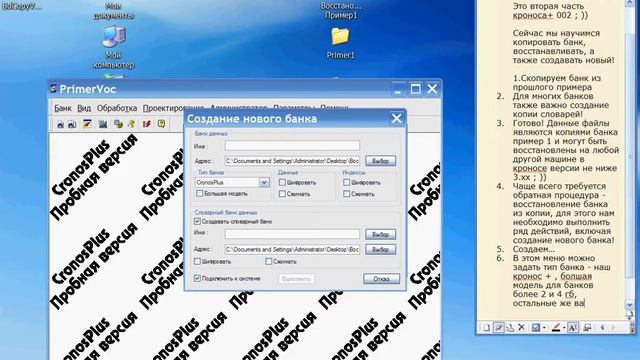The image size is (640, 360).
Task: Click the dictionary bank Адрес path field
Action: point(292,249)
